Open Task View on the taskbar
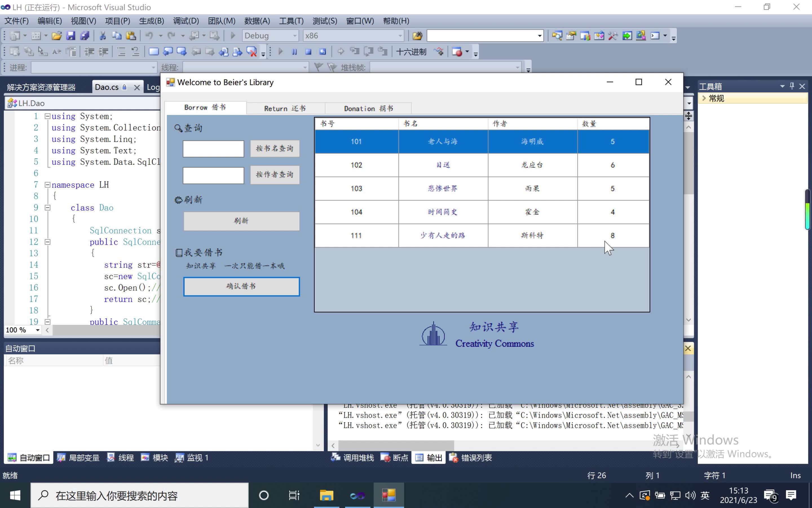Screen dimensions: 812x508 294,495
